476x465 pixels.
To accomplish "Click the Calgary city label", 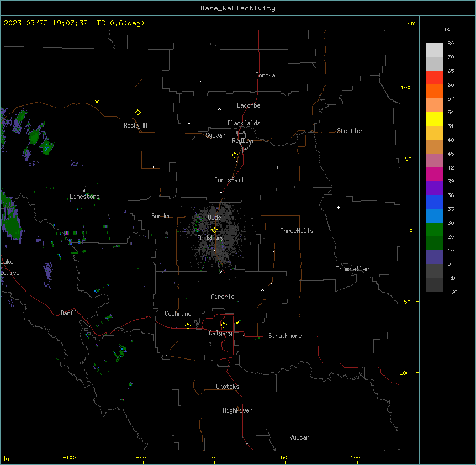I will click(220, 333).
